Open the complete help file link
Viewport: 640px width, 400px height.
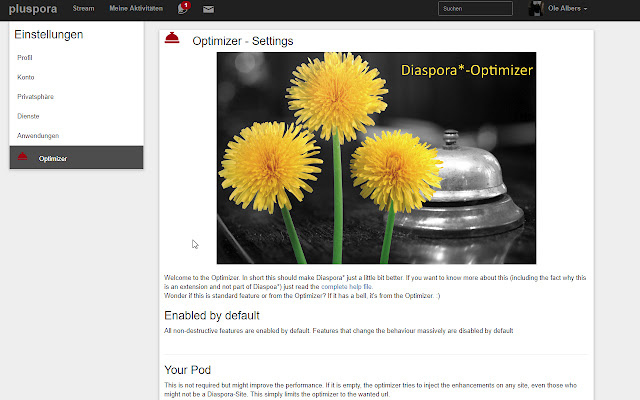[347, 287]
